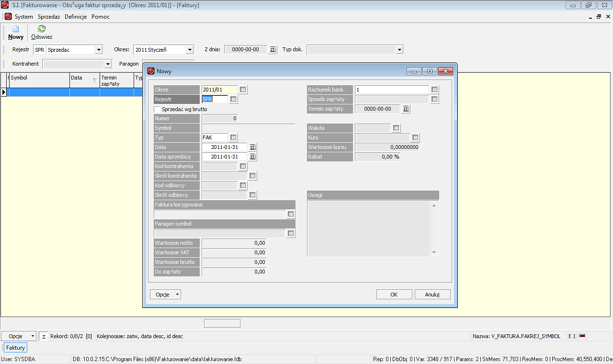This screenshot has width=613, height=364.
Task: Click scroll up arrow in Uwagi box
Action: tap(434, 205)
